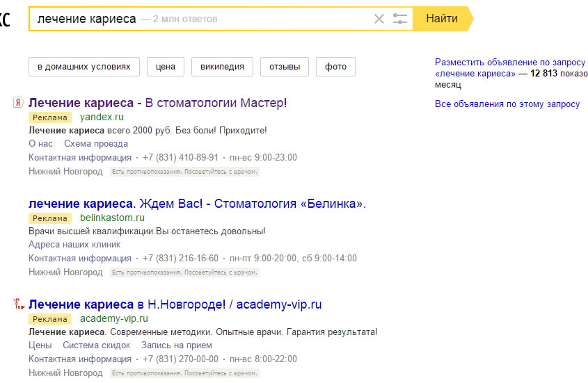This screenshot has height=383, width=588.
Task: Click phone number +7 (831) 270-00-00
Action: 180,359
